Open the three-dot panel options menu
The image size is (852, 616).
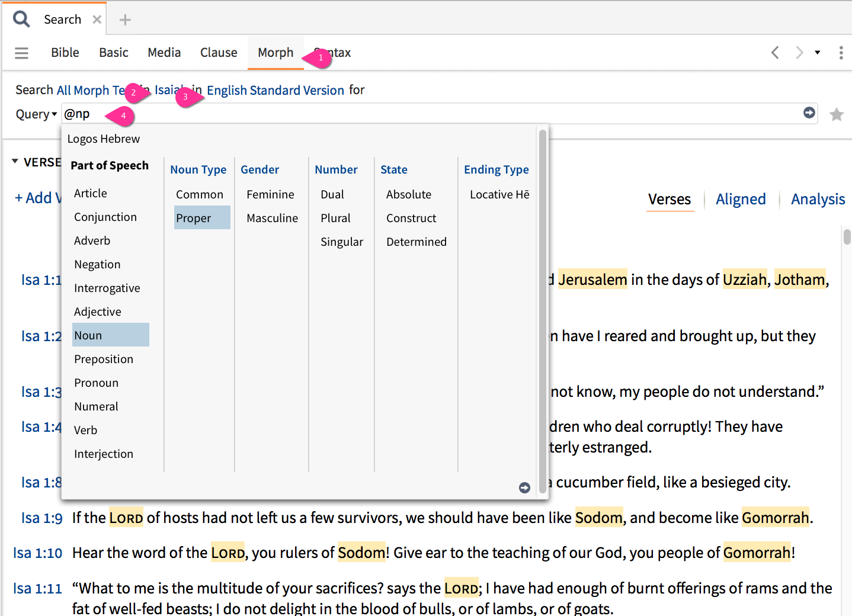pyautogui.click(x=841, y=53)
